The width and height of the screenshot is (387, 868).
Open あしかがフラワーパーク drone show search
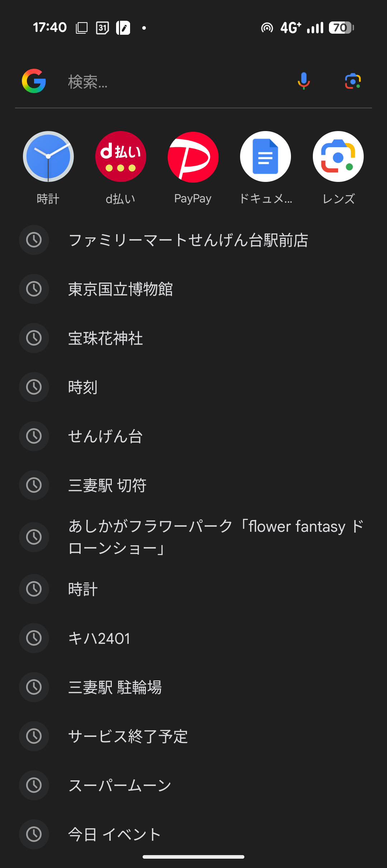(x=215, y=537)
